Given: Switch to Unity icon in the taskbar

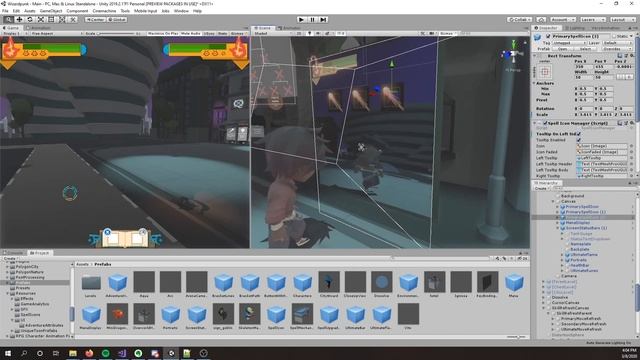Looking at the screenshot, I should pyautogui.click(x=171, y=353).
